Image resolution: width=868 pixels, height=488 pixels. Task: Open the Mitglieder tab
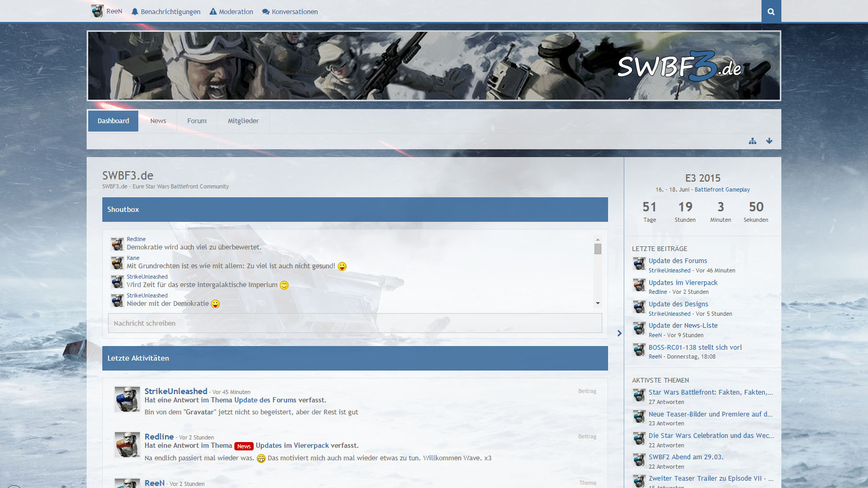pos(243,121)
